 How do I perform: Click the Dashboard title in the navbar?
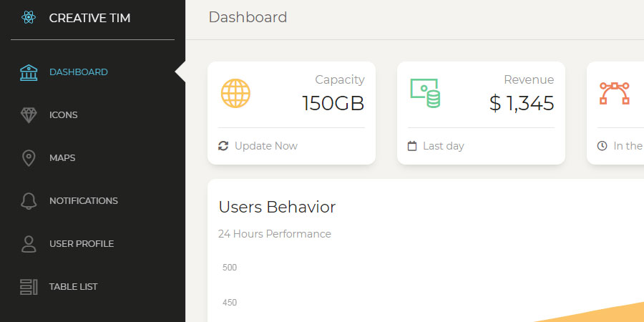point(248,17)
